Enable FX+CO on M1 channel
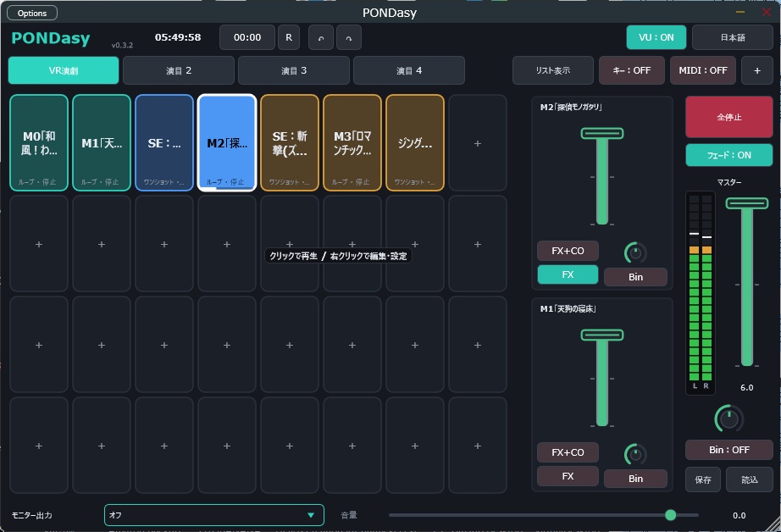 click(568, 452)
